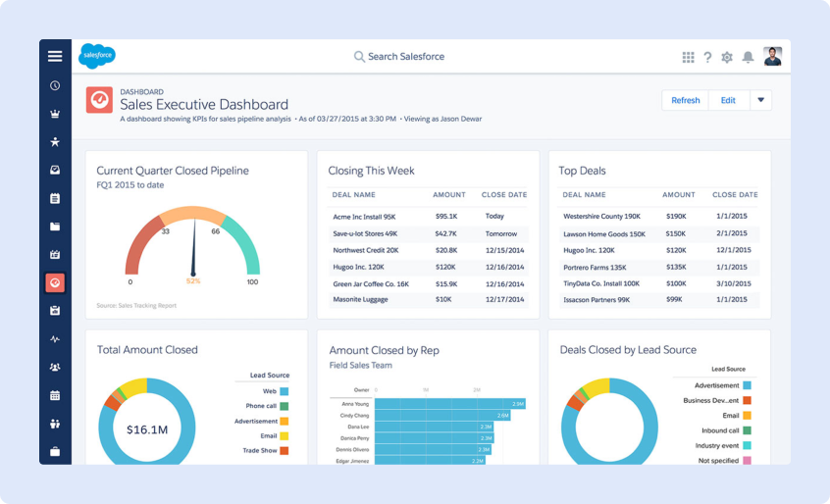Click the CLOSE DATE header in Top Deals
Screen dimensions: 830x504
735,194
